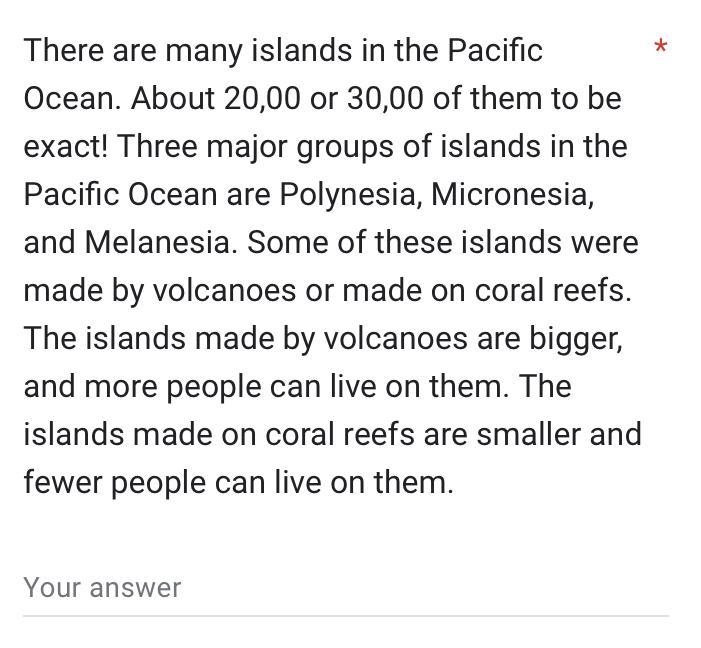Click the Your answer text field
Image resolution: width=701 pixels, height=648 pixels.
346,588
